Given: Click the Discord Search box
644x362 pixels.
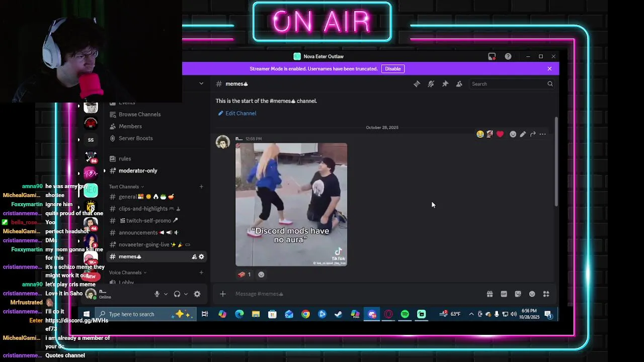Looking at the screenshot, I should click(512, 84).
